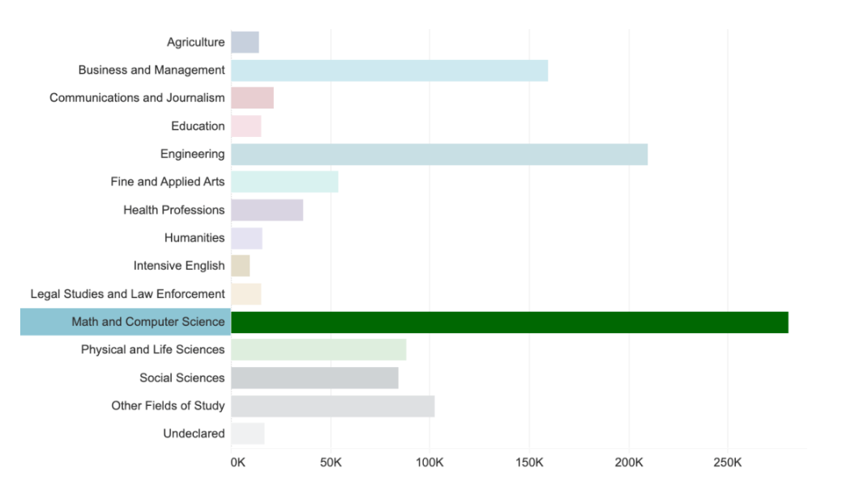The width and height of the screenshot is (842, 504).
Task: Click the dark green Math and Computer Science bar
Action: click(509, 322)
